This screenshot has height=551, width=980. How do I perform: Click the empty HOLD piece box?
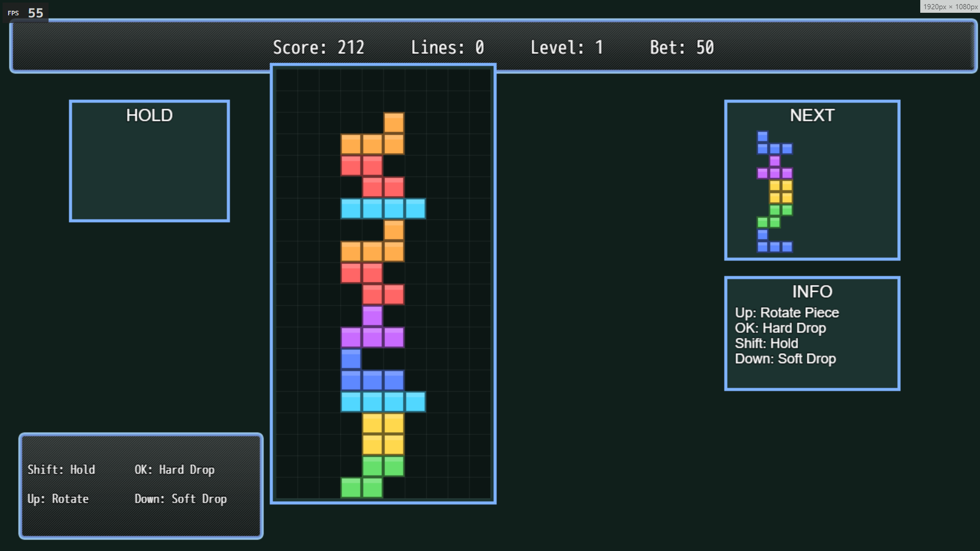pyautogui.click(x=149, y=161)
